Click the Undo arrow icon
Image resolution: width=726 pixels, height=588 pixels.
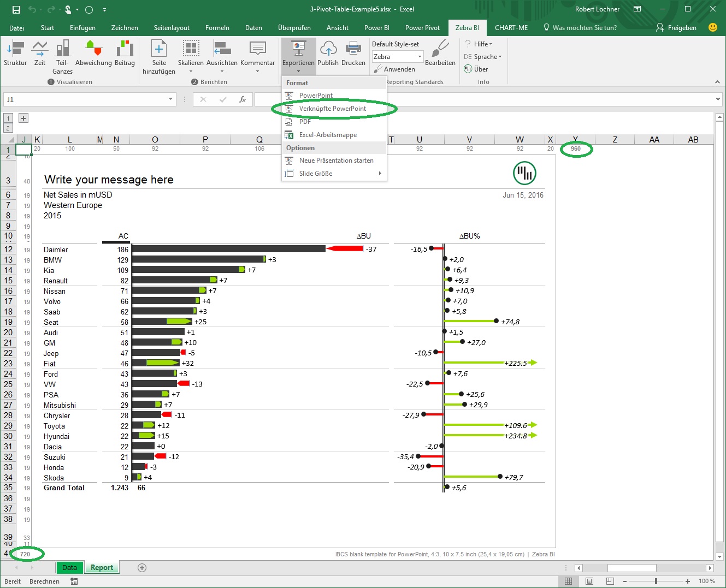point(32,9)
